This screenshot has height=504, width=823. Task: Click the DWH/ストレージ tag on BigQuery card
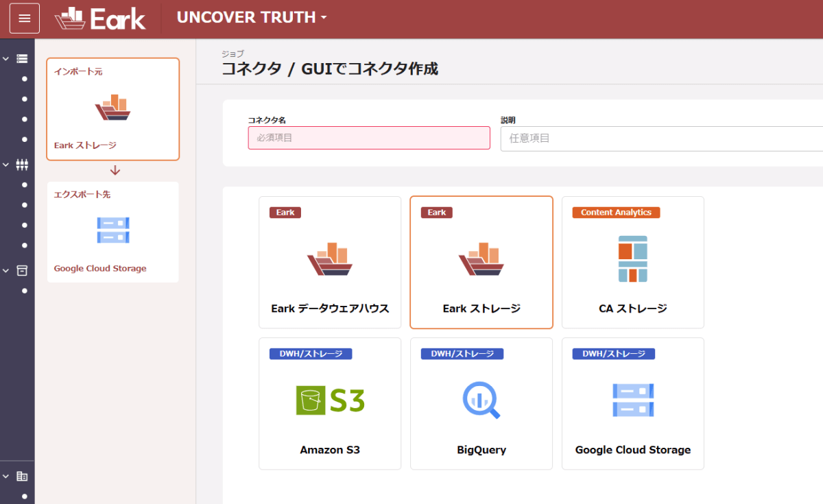click(x=462, y=354)
